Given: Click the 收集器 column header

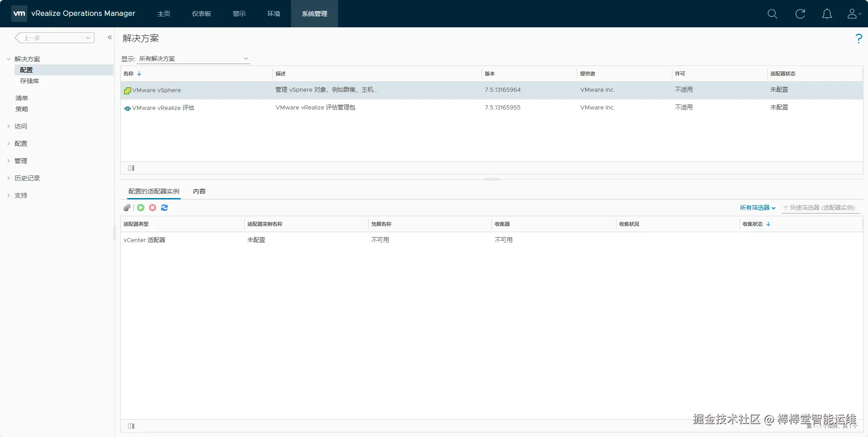Looking at the screenshot, I should [554, 224].
